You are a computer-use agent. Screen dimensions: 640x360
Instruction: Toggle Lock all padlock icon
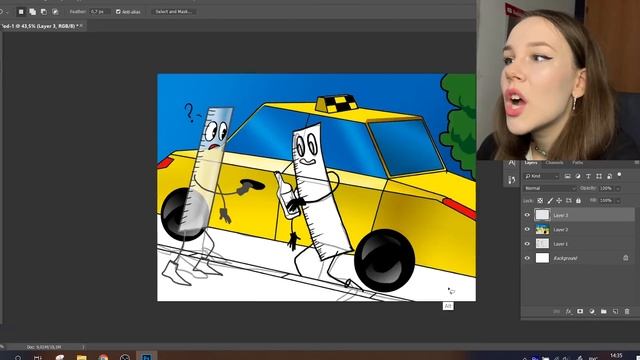(578, 200)
